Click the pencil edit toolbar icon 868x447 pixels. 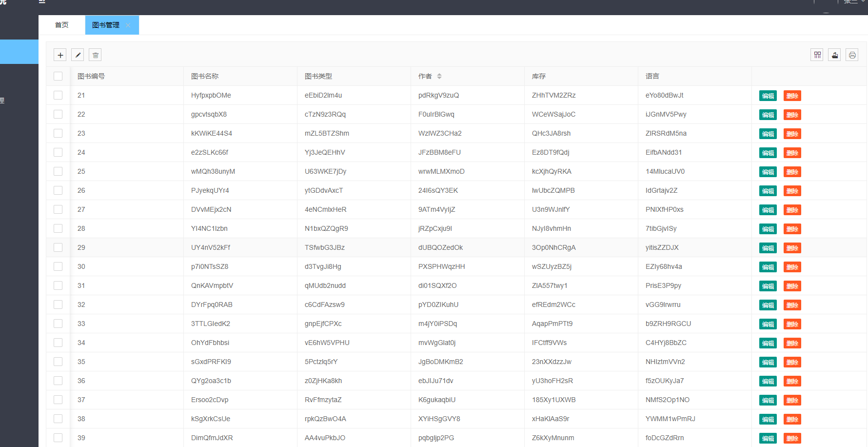(78, 55)
